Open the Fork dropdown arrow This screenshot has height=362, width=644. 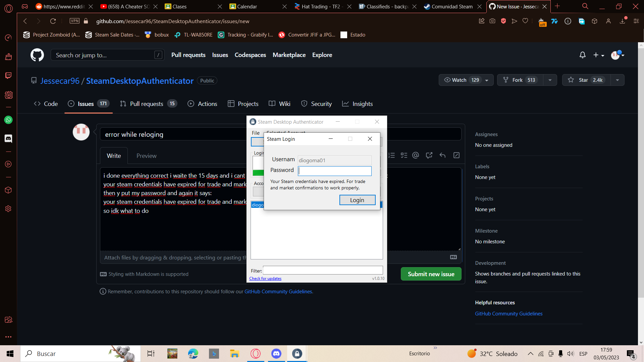pos(550,80)
